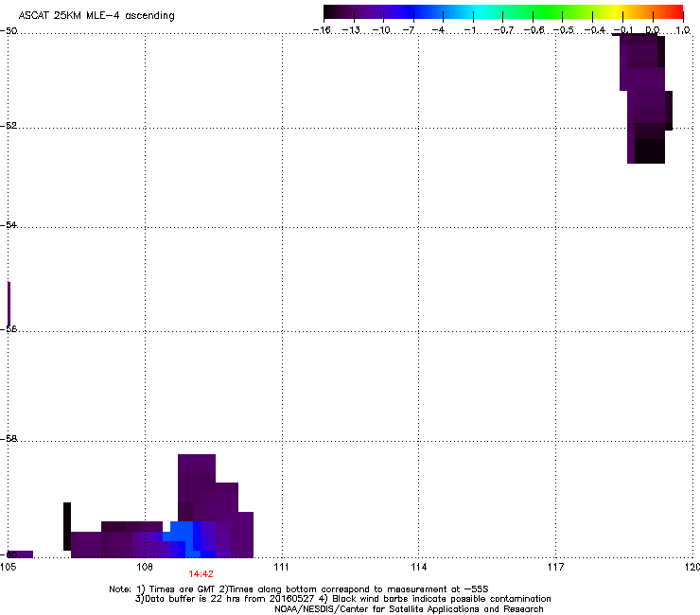Click the 'Times are GMT' note line
The height and width of the screenshot is (615, 700).
[x=299, y=589]
